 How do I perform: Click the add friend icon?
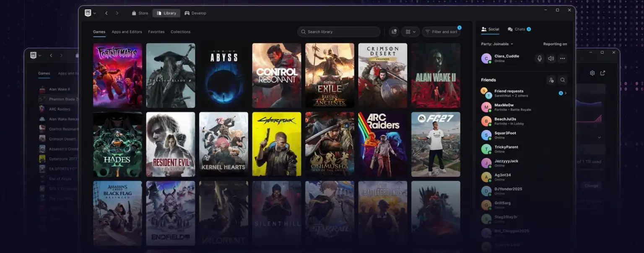tap(551, 80)
